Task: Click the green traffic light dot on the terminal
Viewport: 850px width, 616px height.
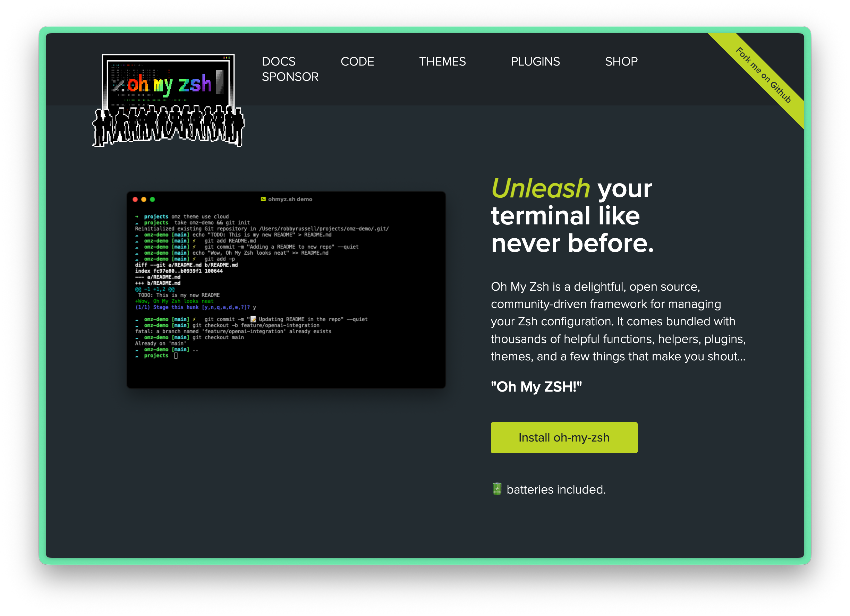Action: click(x=152, y=199)
